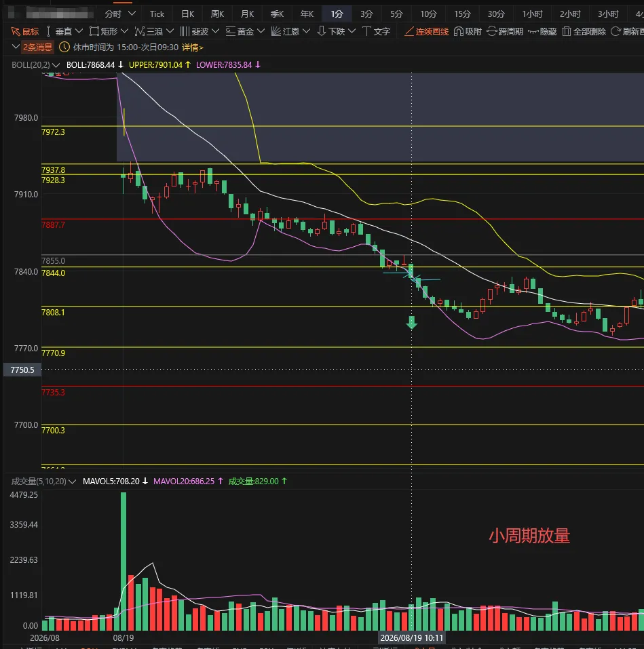Click the 7844.0 line label
The image size is (644, 649).
(53, 273)
